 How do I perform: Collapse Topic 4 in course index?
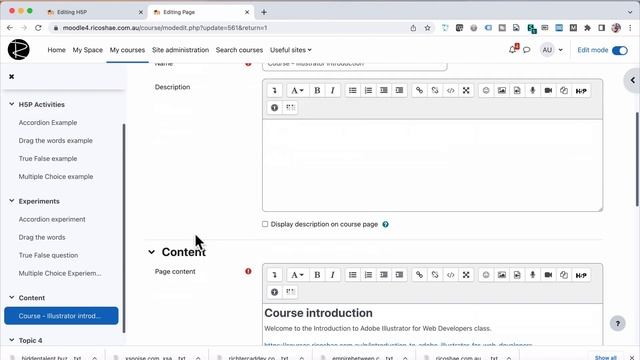11,340
